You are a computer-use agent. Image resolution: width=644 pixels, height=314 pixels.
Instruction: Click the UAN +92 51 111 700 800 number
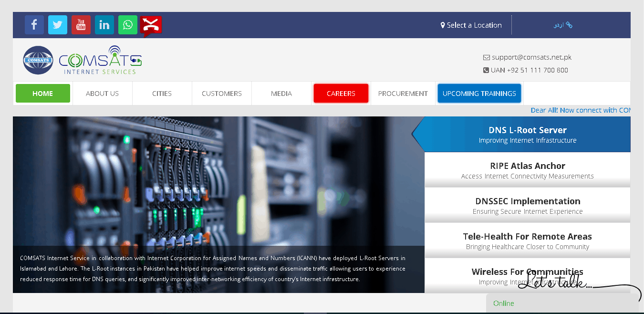click(x=530, y=70)
